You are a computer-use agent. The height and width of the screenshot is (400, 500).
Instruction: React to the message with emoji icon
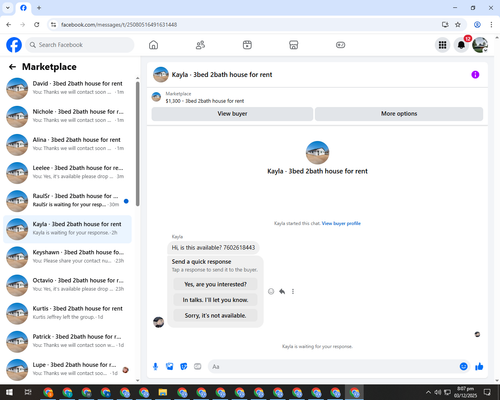pyautogui.click(x=271, y=292)
